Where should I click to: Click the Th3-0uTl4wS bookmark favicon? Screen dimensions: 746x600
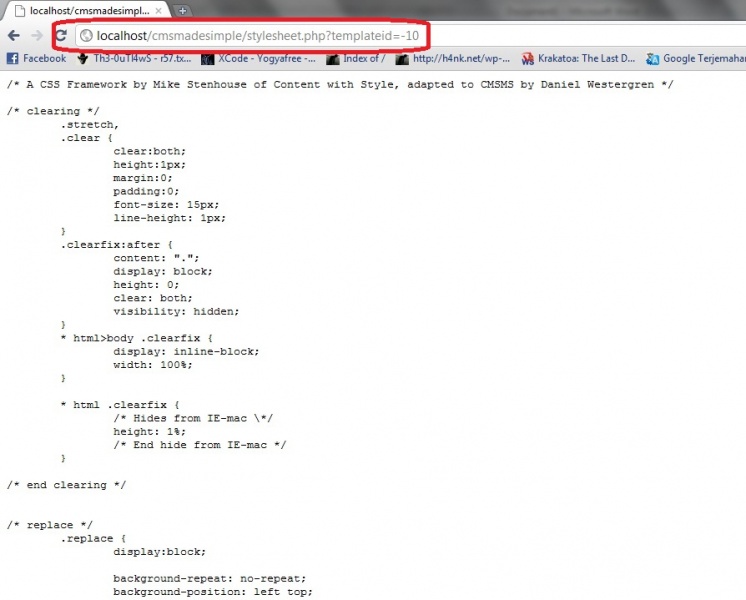coord(83,59)
